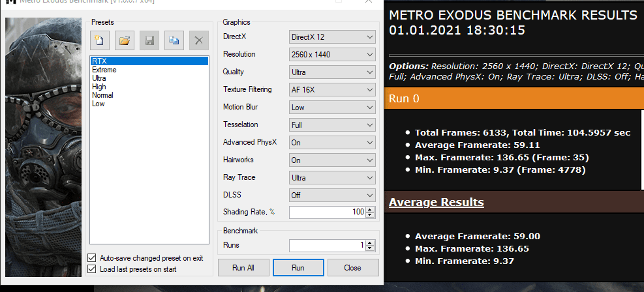The height and width of the screenshot is (292, 644).
Task: Open the DLSS dropdown
Action: click(x=332, y=196)
